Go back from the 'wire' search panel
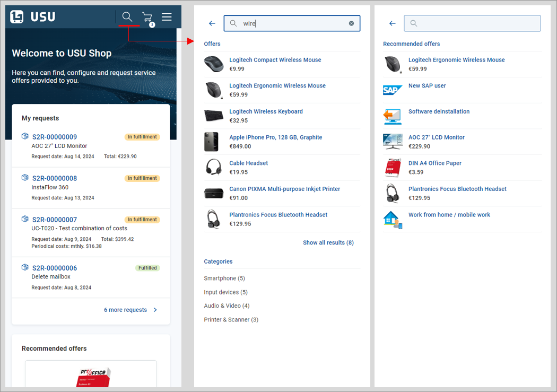Screen dimensions: 557x392 pos(212,23)
